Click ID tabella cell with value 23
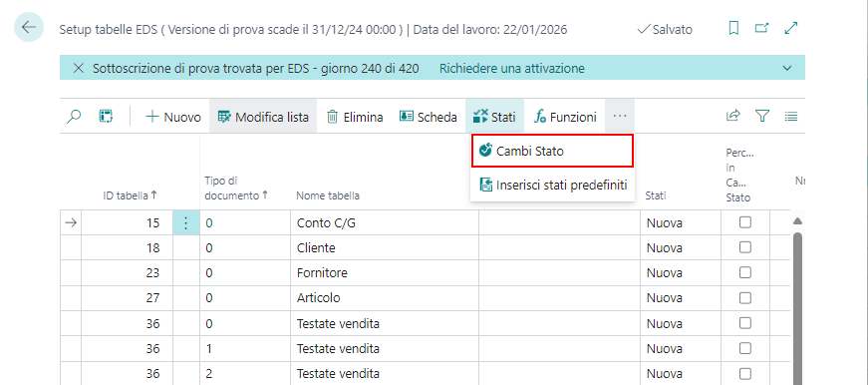The width and height of the screenshot is (868, 385). (x=127, y=273)
